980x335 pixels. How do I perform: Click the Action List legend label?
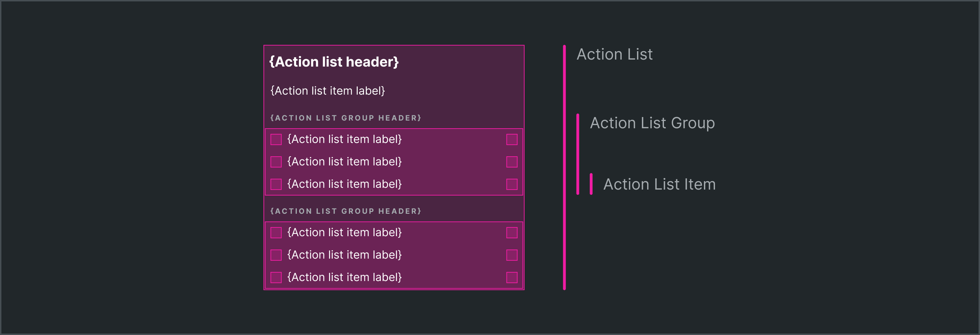tap(614, 54)
